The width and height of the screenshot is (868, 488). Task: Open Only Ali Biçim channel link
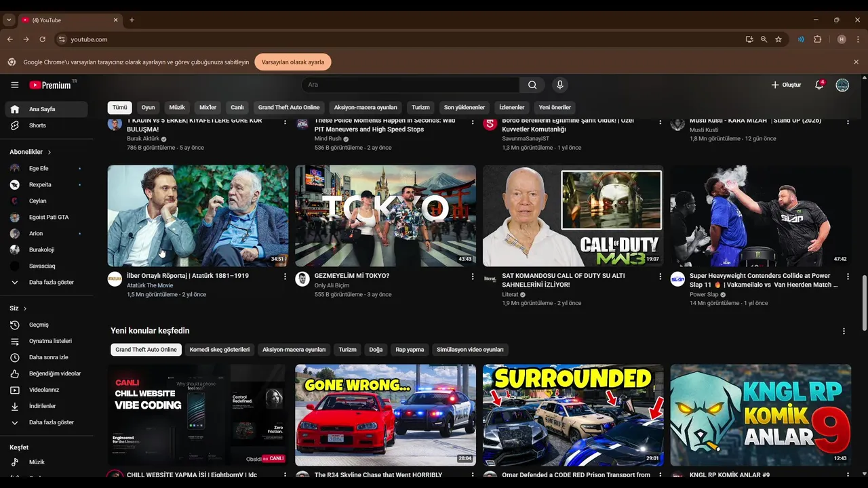coord(332,285)
